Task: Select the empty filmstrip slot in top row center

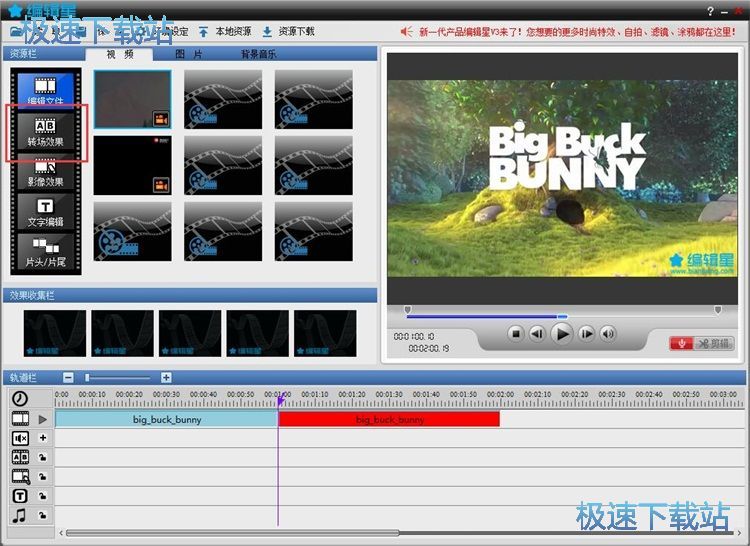Action: 223,99
